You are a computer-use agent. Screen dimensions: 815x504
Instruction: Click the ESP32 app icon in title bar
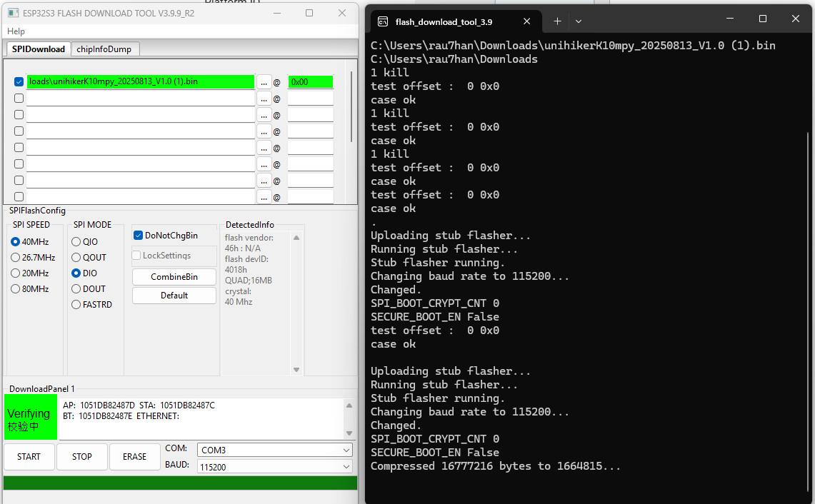tap(13, 13)
